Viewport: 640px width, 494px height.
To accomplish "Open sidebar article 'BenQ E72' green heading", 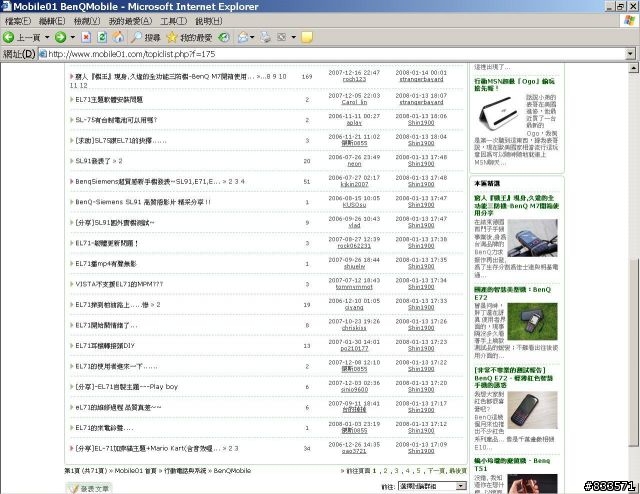I will (513, 293).
